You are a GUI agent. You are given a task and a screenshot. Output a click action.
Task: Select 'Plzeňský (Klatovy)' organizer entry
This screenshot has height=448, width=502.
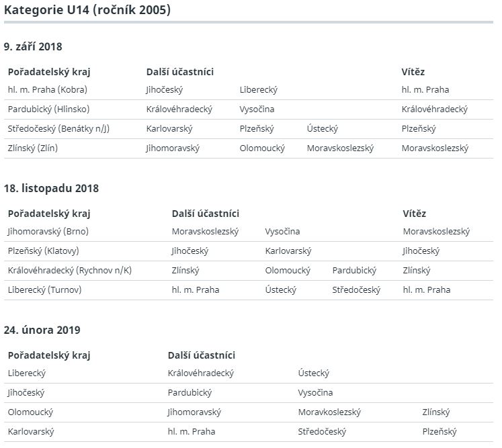tap(43, 251)
